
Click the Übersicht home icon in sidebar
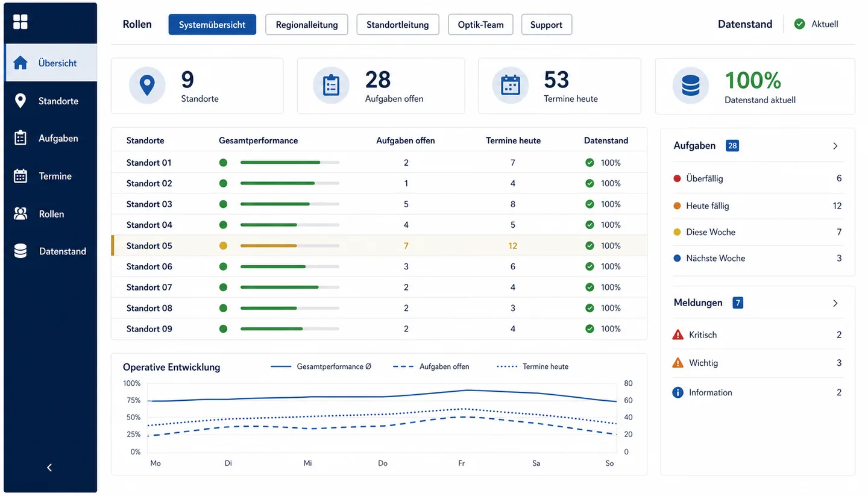20,63
